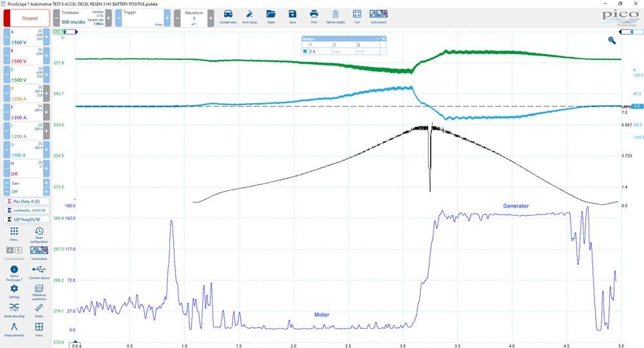The image size is (644, 348).
Task: Open Channel B ±500 V options
Action: pos(26,56)
